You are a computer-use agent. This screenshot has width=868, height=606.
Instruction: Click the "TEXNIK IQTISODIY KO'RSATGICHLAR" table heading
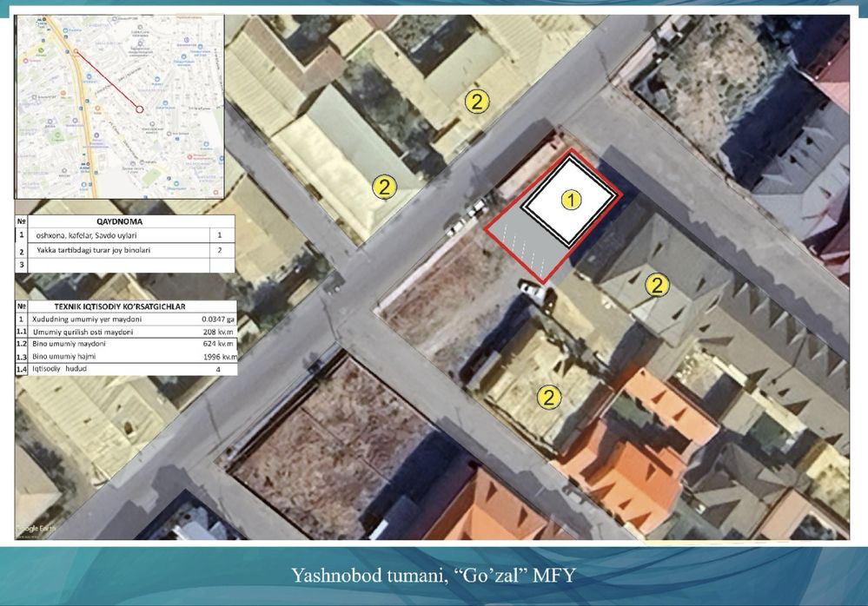pyautogui.click(x=120, y=306)
